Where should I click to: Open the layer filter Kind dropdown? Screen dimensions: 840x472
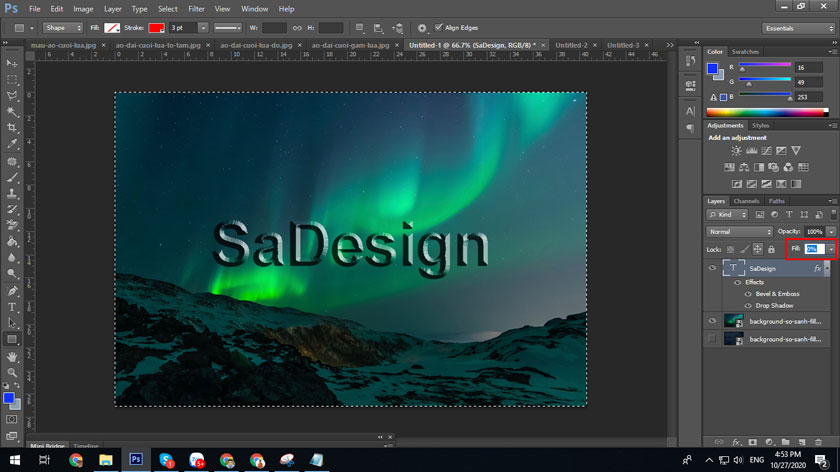pyautogui.click(x=727, y=215)
